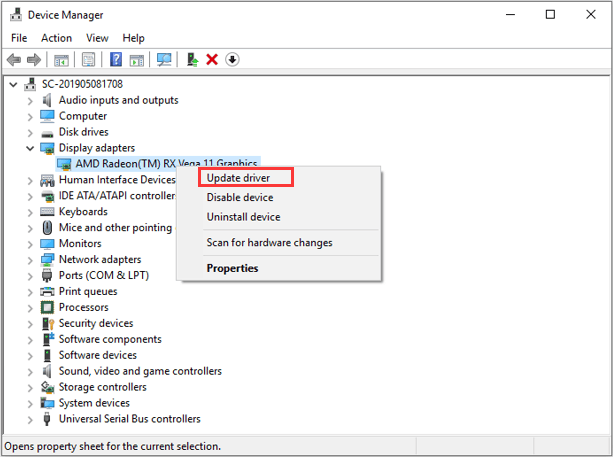Click the Show/Hide Action Pane toolbar icon
Screen dimensions: 613x457
pos(137,60)
